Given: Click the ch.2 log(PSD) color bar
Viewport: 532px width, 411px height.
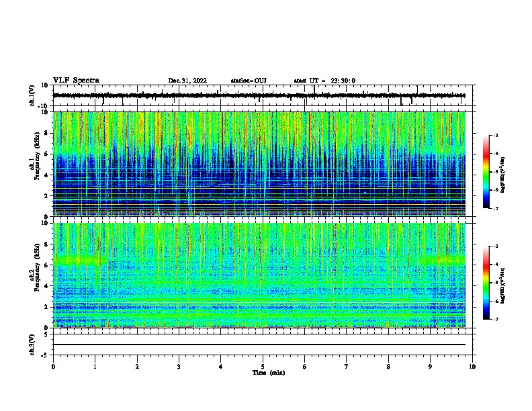Looking at the screenshot, I should point(486,283).
